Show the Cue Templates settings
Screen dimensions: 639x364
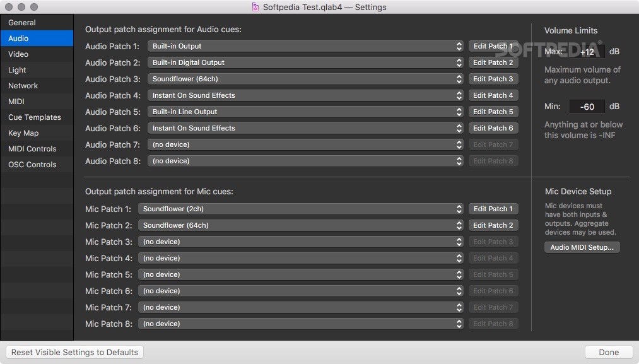tap(37, 117)
